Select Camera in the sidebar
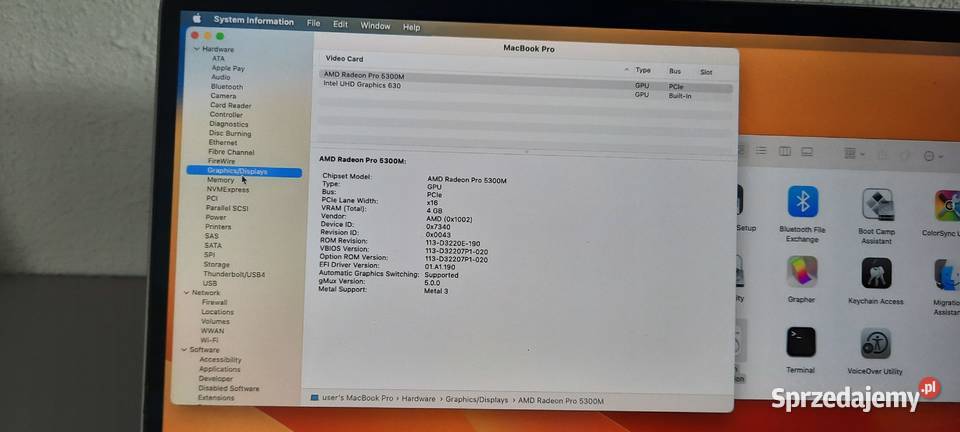This screenshot has width=960, height=432. 223,96
